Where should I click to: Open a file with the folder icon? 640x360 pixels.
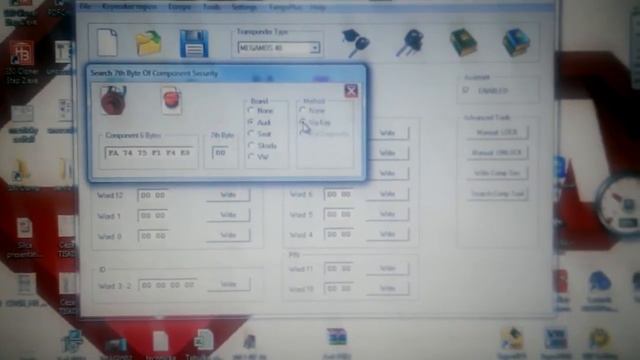(149, 43)
